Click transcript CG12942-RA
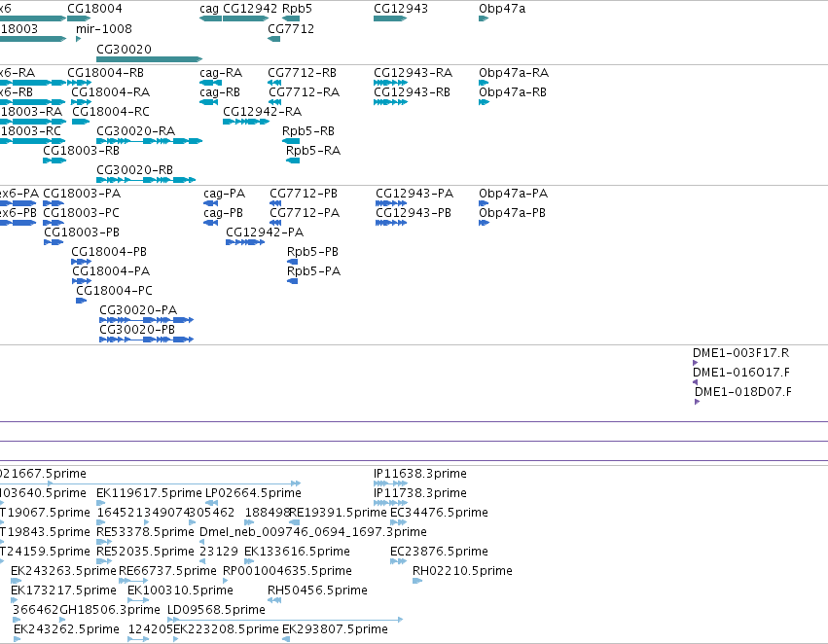This screenshot has width=828, height=644. coord(262,112)
